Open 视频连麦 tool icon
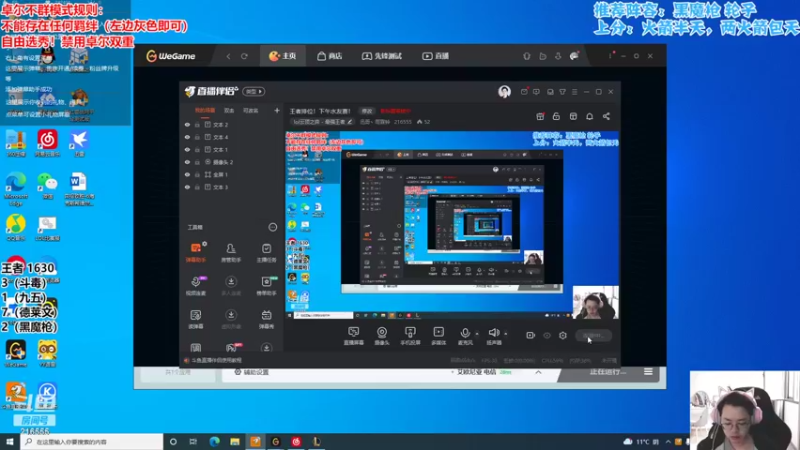Viewport: 800px width, 450px height. pos(195,285)
